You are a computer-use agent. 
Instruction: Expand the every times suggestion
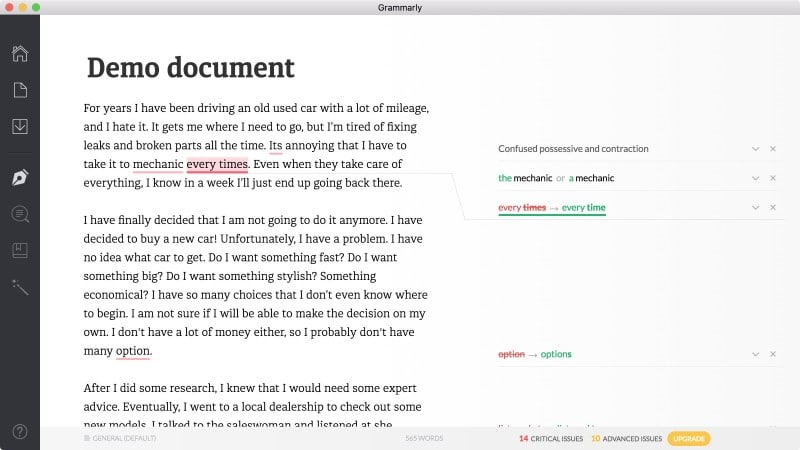click(755, 208)
